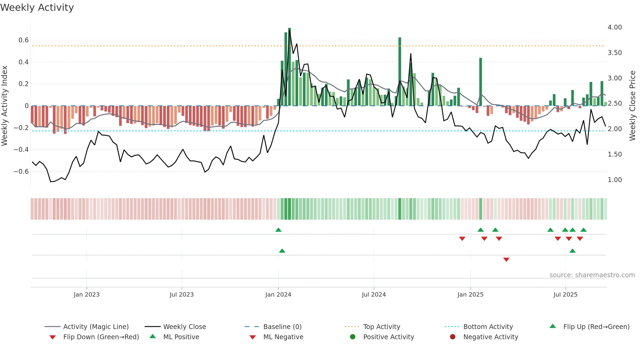Toggle ML Negative legend entry
This screenshot has height=362, width=644.
[x=276, y=337]
